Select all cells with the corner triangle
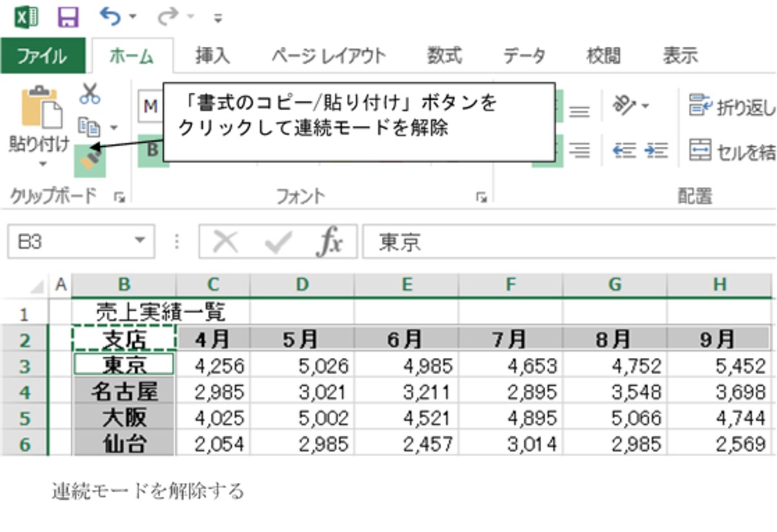777x532 pixels. click(x=37, y=285)
